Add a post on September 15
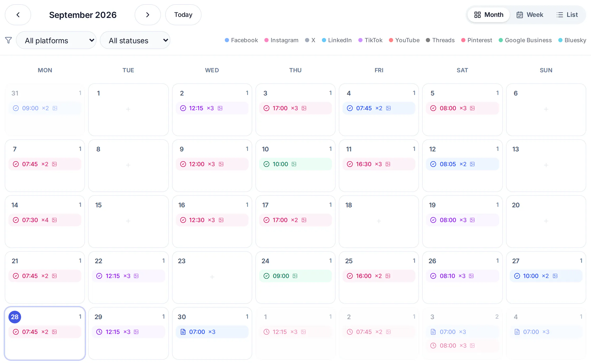The height and width of the screenshot is (364, 591). tap(128, 221)
